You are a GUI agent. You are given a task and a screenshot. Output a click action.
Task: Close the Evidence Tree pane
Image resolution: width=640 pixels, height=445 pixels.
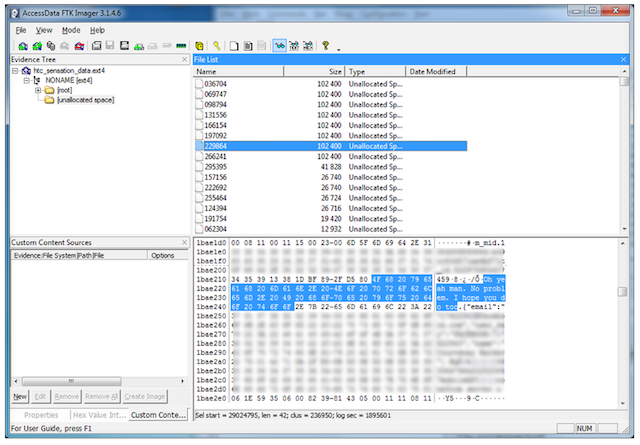(x=184, y=60)
